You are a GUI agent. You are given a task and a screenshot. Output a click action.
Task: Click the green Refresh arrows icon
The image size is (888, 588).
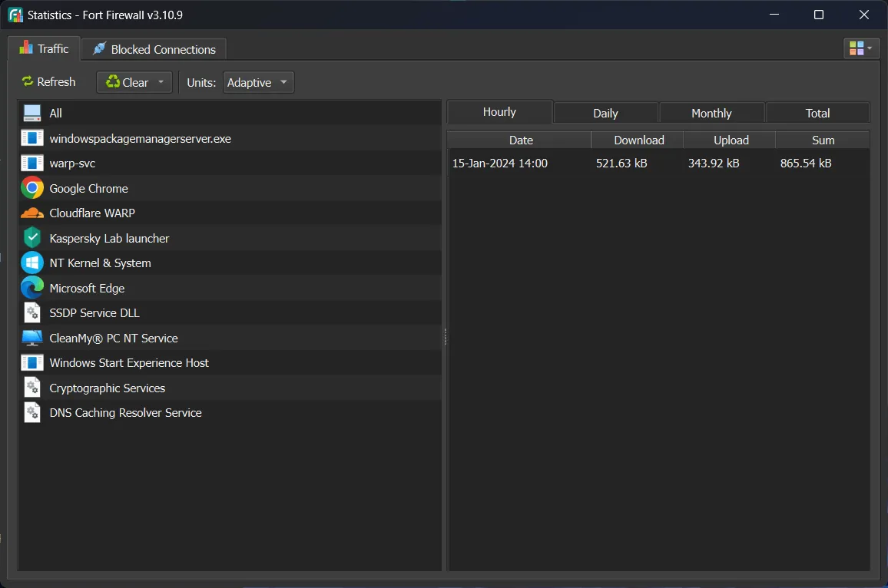[27, 81]
